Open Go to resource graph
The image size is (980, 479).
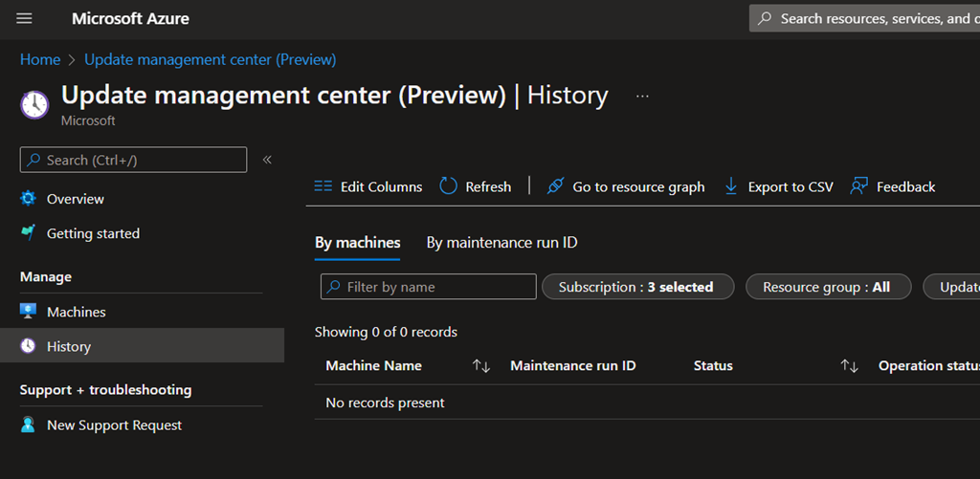625,186
